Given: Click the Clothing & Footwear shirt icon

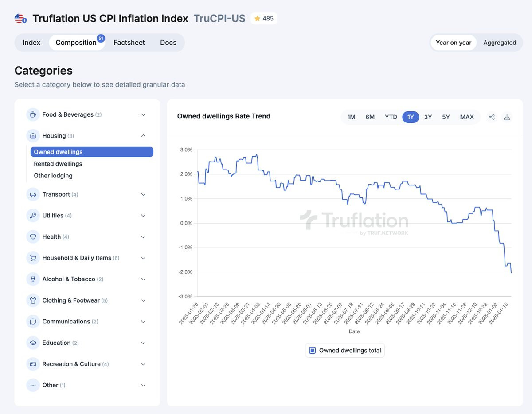Looking at the screenshot, I should (33, 300).
